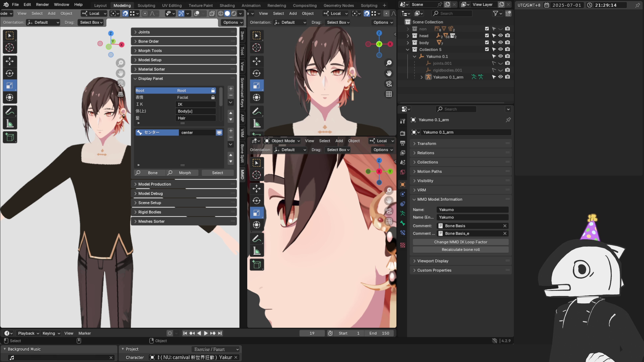Viewport: 644px width, 362px height.
Task: Open the Tool properties tab
Action: point(402,121)
